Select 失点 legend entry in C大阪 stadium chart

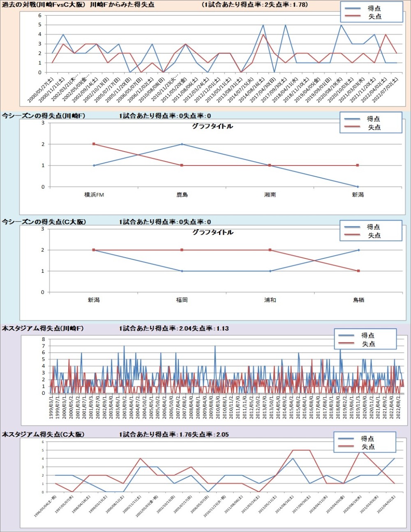click(x=356, y=447)
